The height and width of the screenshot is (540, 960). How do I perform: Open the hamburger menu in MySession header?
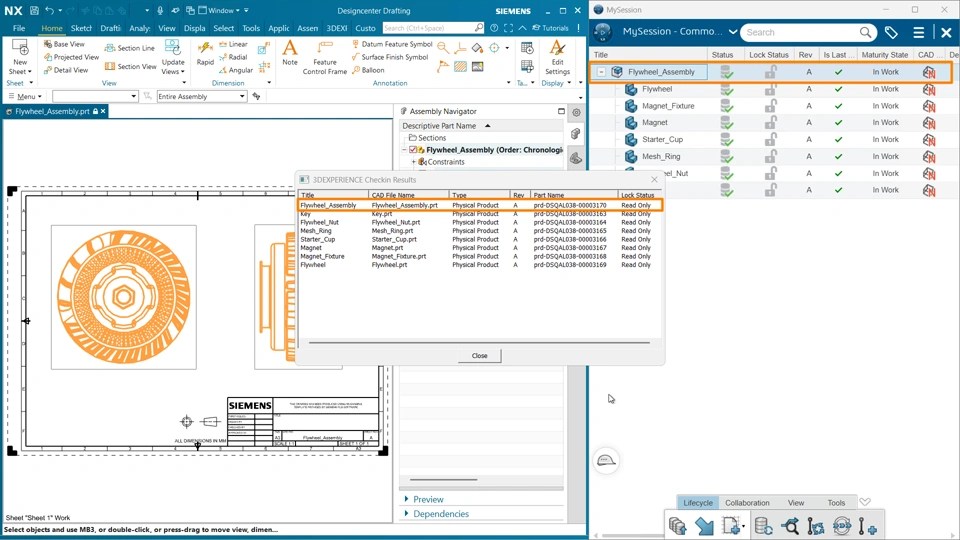pos(918,32)
